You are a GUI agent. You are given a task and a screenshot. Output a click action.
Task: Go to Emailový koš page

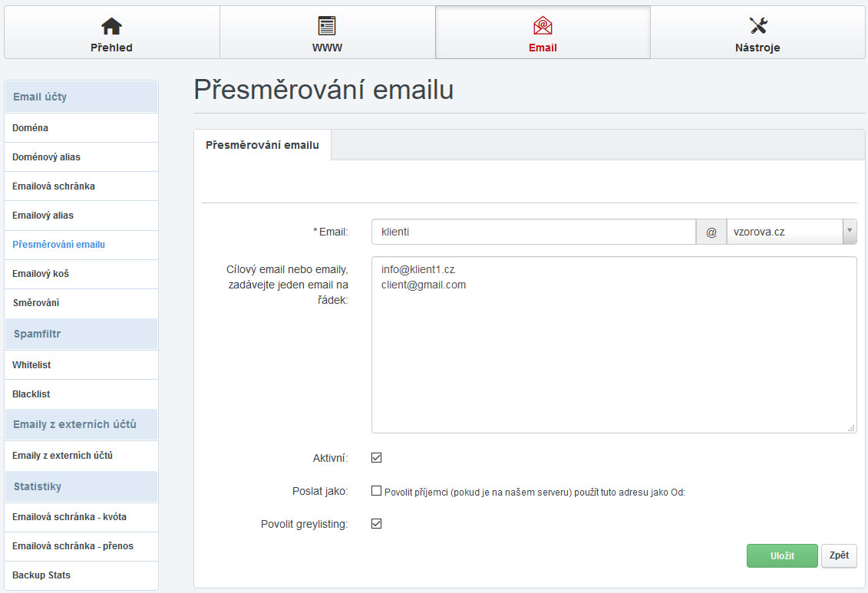(x=41, y=274)
